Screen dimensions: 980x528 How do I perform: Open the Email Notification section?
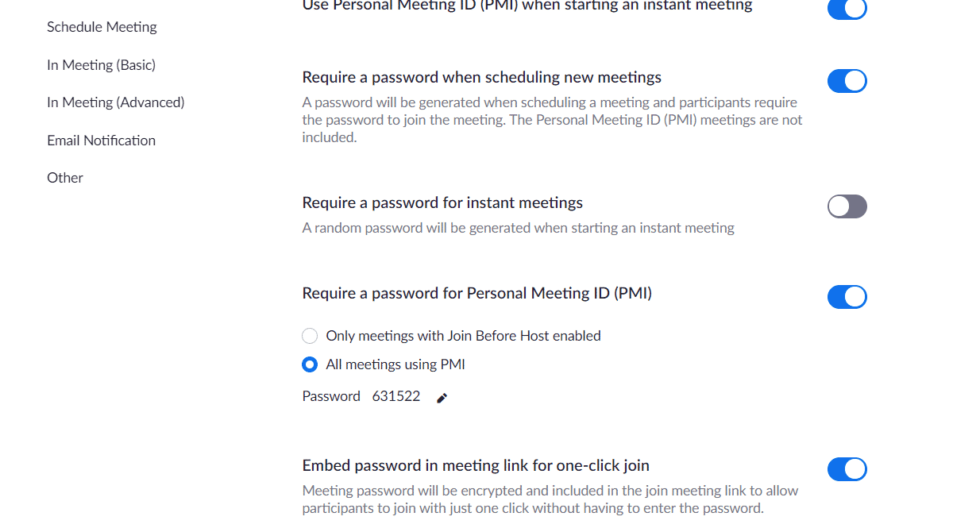101,141
